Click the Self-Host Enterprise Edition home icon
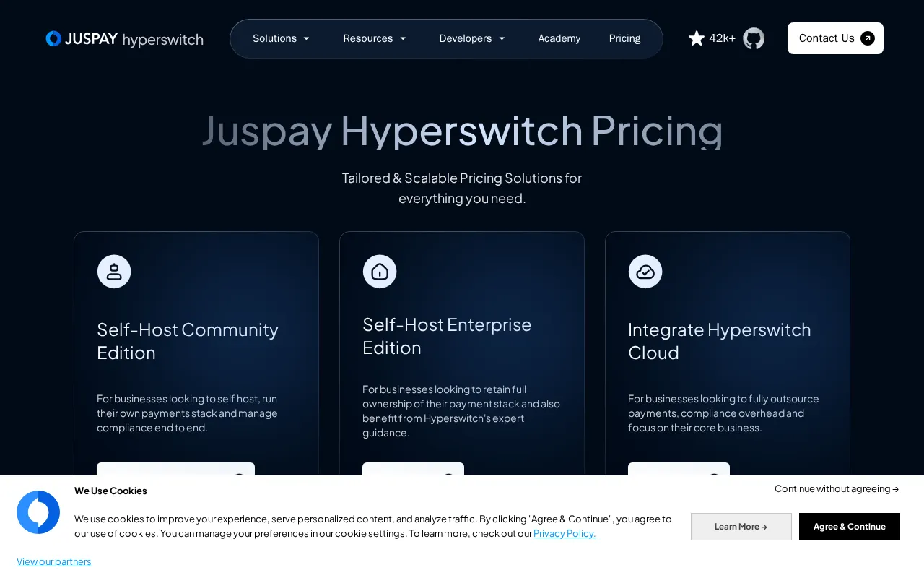The height and width of the screenshot is (578, 924). pyautogui.click(x=380, y=272)
